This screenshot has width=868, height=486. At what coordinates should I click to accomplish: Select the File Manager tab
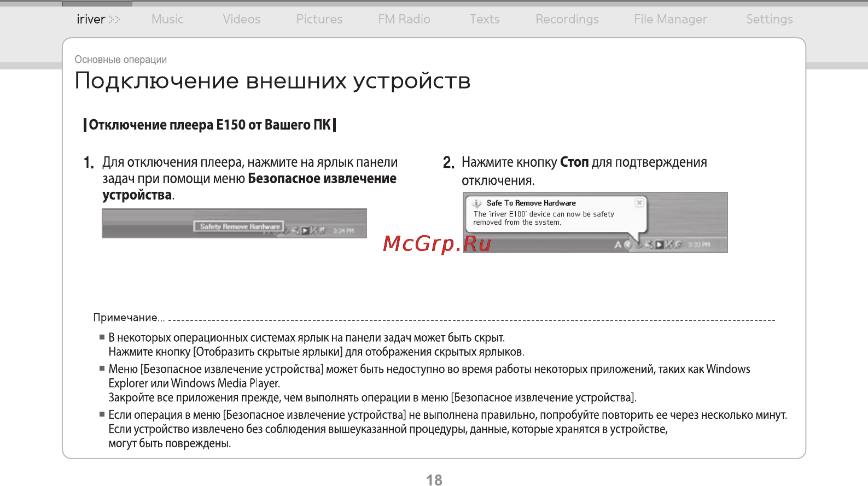coord(670,19)
